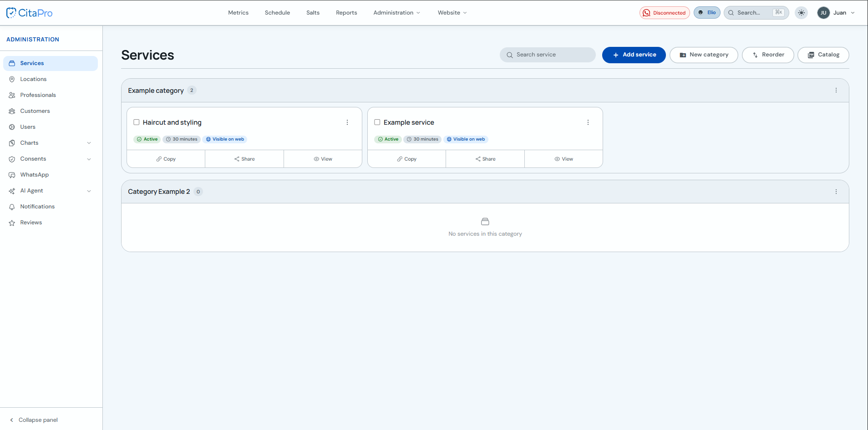Expand the Charts sidebar chevron
Image resolution: width=868 pixels, height=430 pixels.
[89, 143]
